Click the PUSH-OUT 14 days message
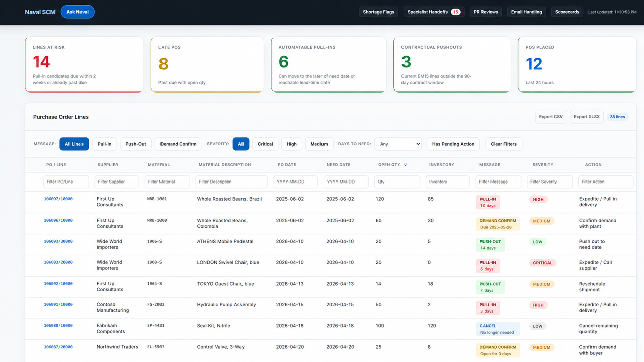The height and width of the screenshot is (362, 644). pyautogui.click(x=490, y=245)
